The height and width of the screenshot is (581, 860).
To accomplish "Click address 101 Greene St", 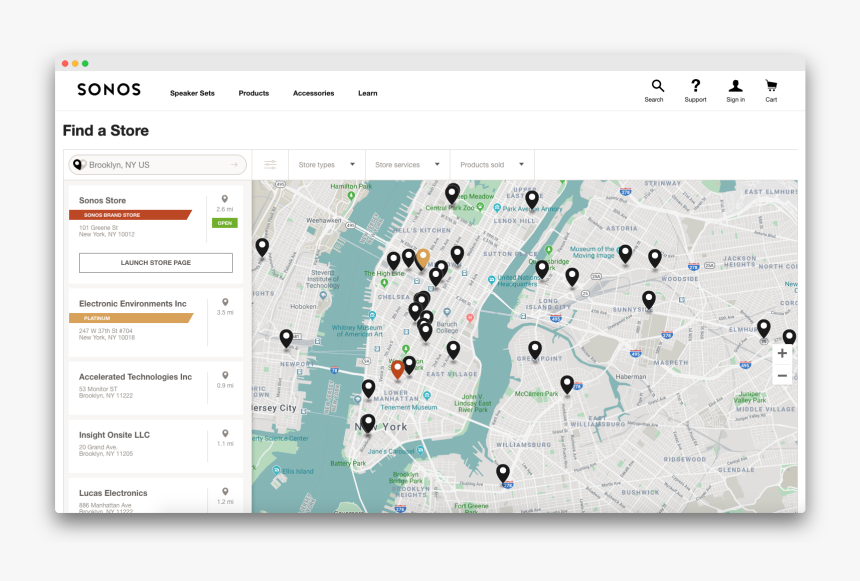I will click(98, 227).
